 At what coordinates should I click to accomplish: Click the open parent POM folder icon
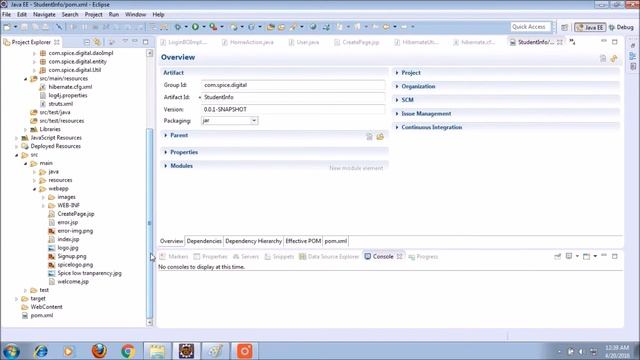(x=380, y=136)
